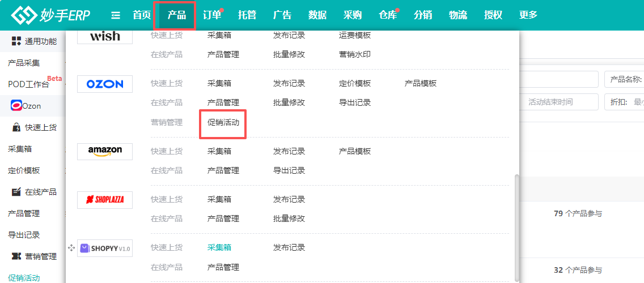Select 导出记录 in the left sidebar
This screenshot has width=644, height=283.
pos(24,235)
